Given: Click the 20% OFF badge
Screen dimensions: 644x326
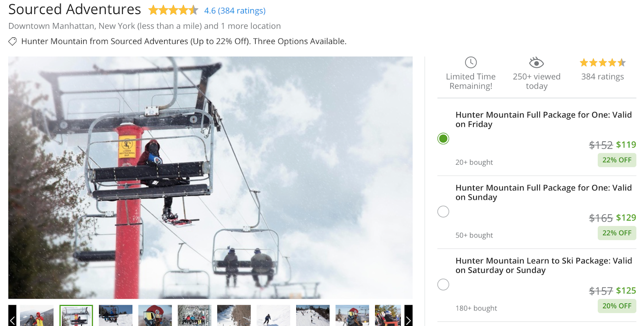Looking at the screenshot, I should click(617, 306).
